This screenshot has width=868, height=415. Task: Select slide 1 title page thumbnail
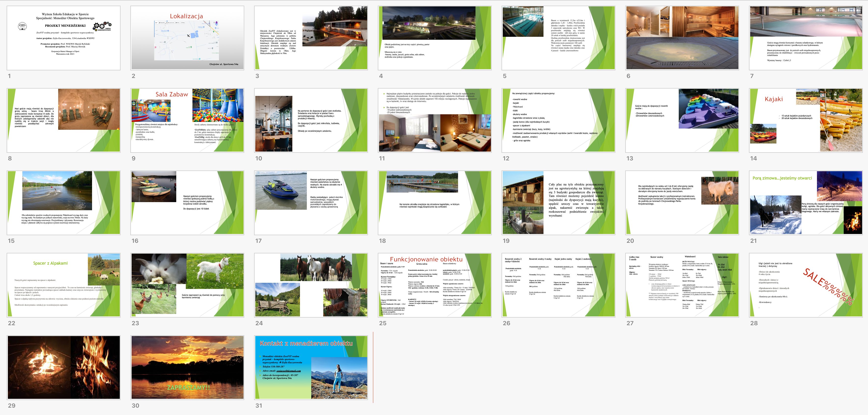(x=63, y=38)
